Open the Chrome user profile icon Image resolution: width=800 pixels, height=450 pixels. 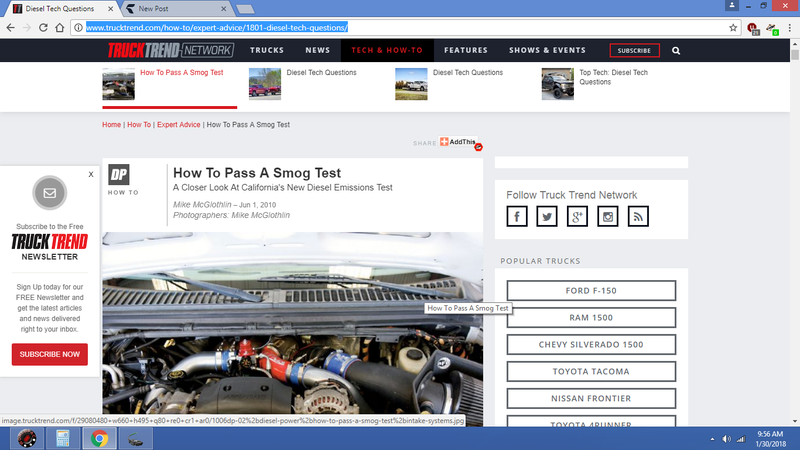pos(732,5)
